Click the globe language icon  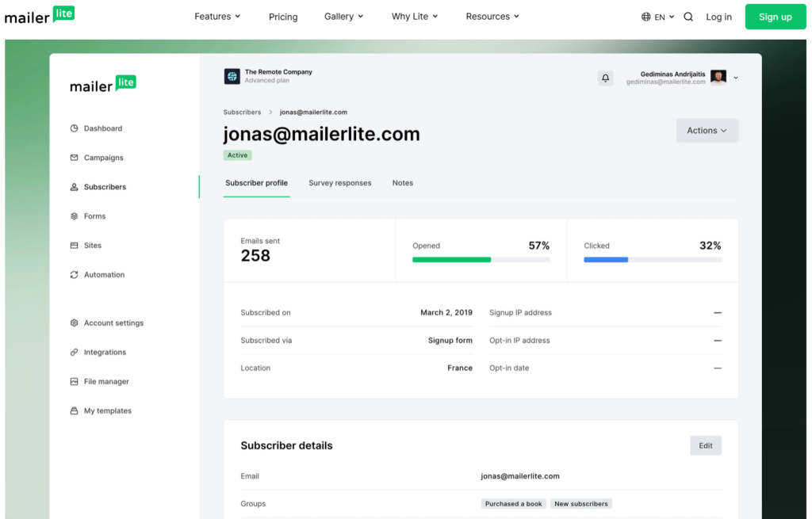[x=645, y=17]
